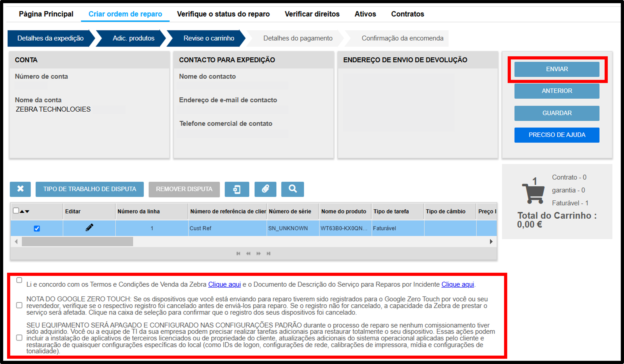
Task: Uncheck the row 1 selection checkbox
Action: tap(37, 228)
